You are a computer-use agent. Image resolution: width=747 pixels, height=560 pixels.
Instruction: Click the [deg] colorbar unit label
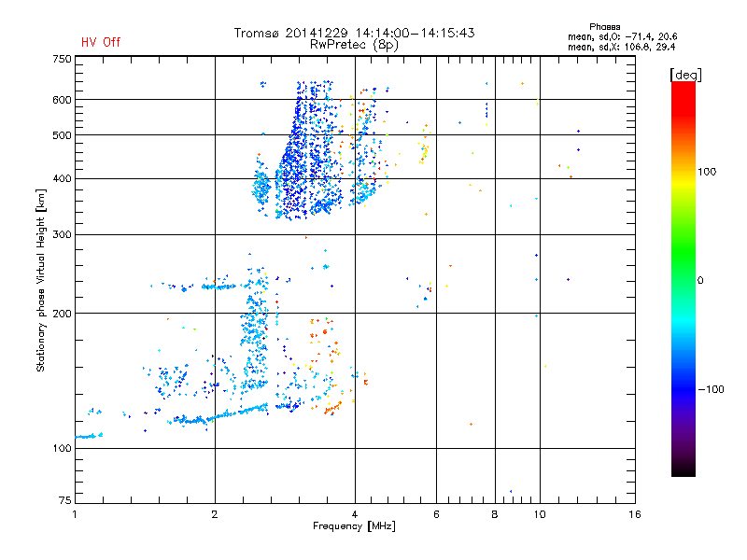685,75
